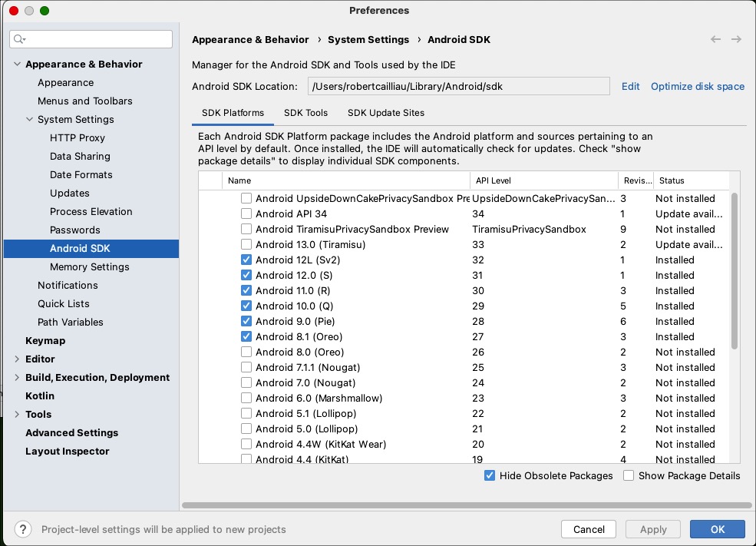Screen dimensions: 756x546
Task: Sort by the API Level column header
Action: click(544, 180)
